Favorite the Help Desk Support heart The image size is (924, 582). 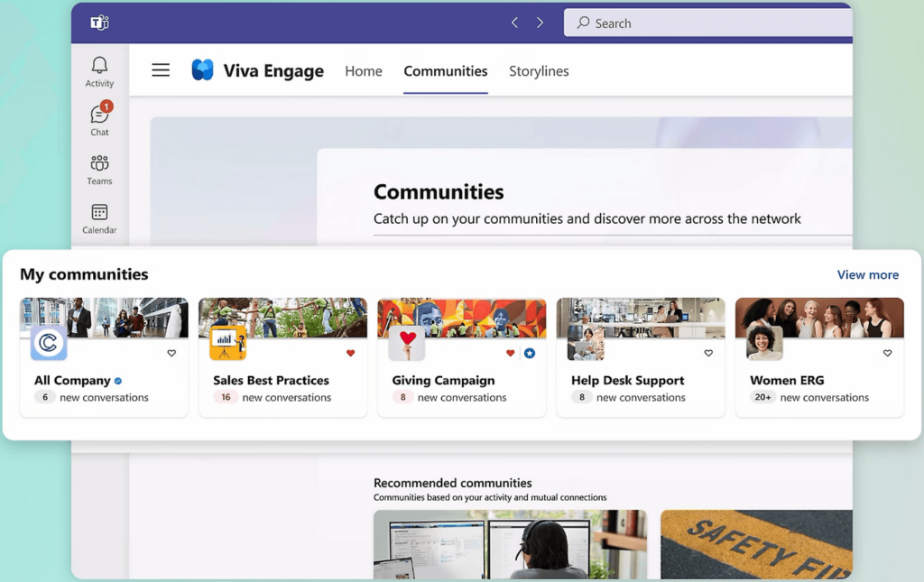708,353
